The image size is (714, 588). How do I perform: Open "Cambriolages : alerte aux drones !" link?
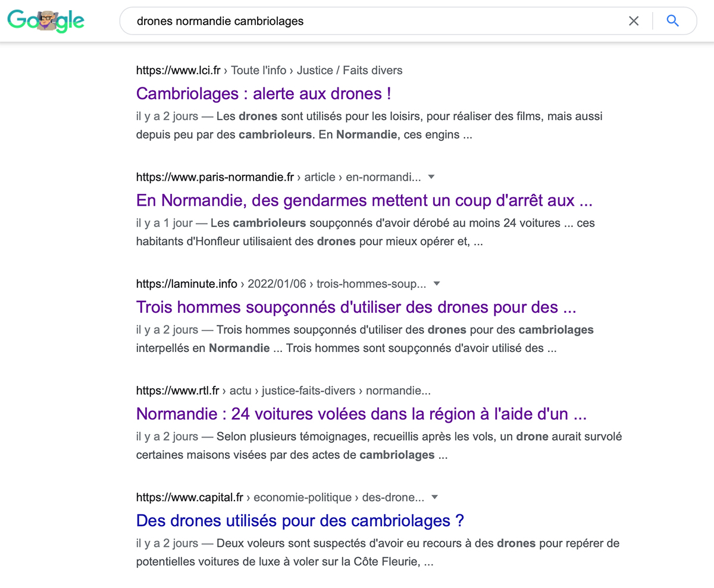[264, 93]
